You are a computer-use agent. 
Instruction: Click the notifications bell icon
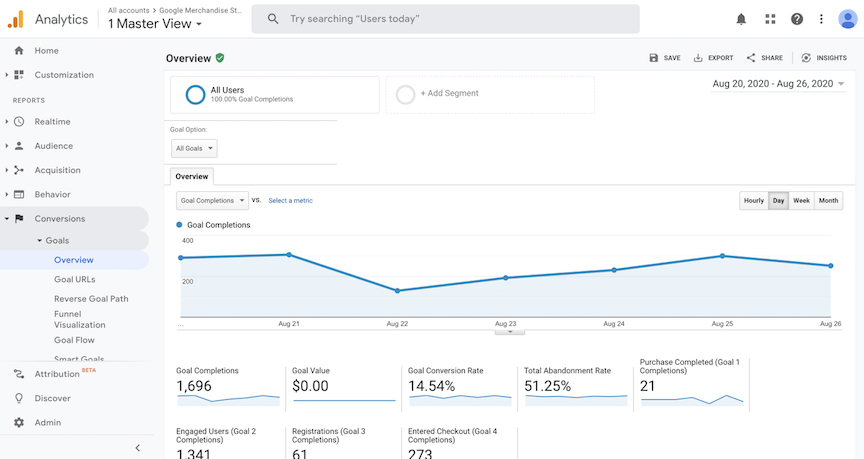click(741, 19)
